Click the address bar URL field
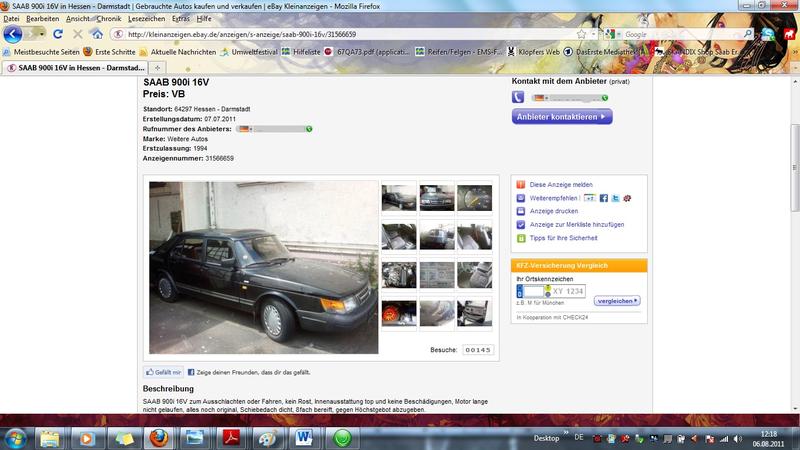Screen dimensions: 800x450 [347, 34]
